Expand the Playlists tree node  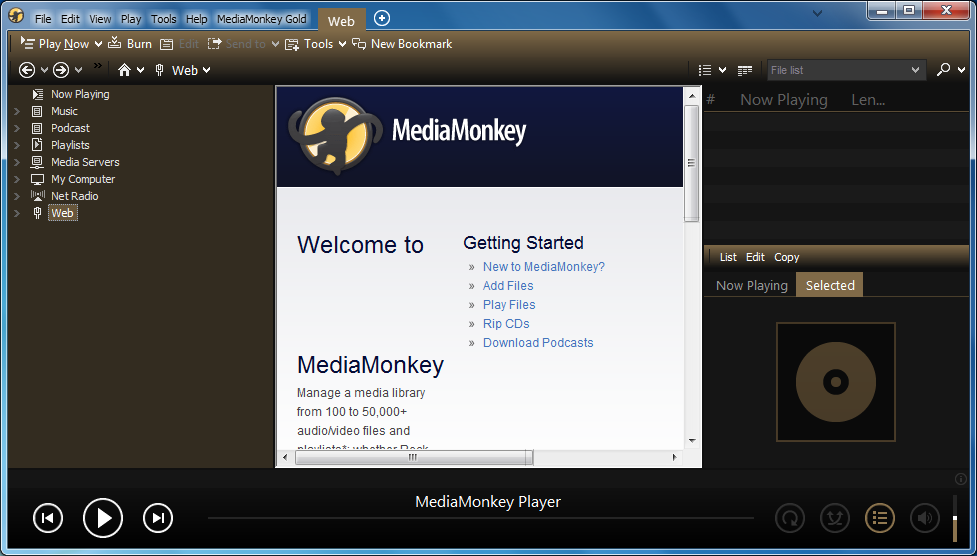(x=17, y=145)
